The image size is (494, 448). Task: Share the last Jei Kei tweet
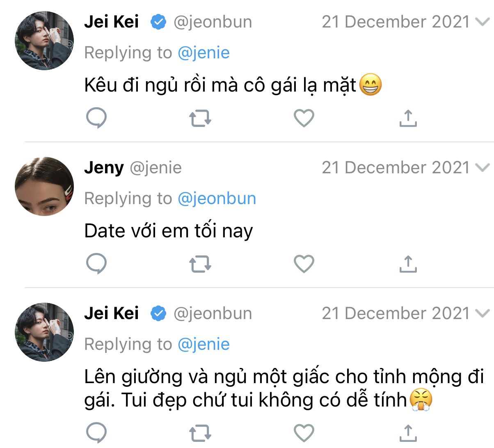(408, 433)
